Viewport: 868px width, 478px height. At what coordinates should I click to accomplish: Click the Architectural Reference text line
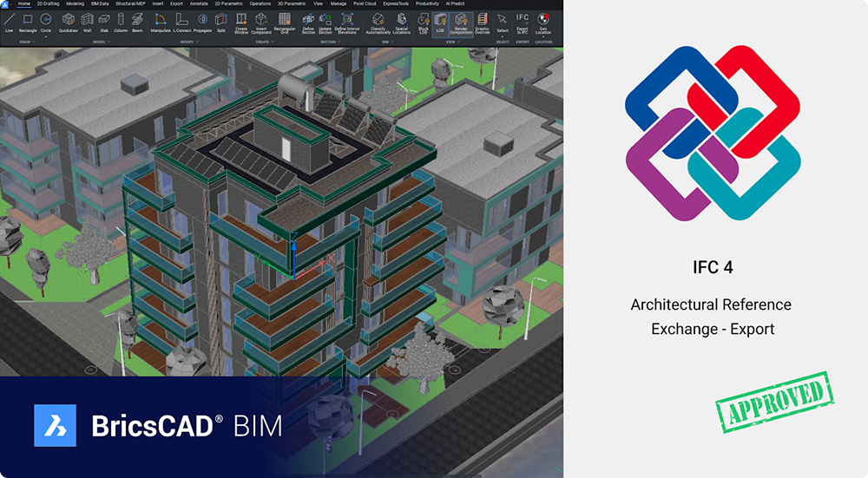click(x=711, y=304)
